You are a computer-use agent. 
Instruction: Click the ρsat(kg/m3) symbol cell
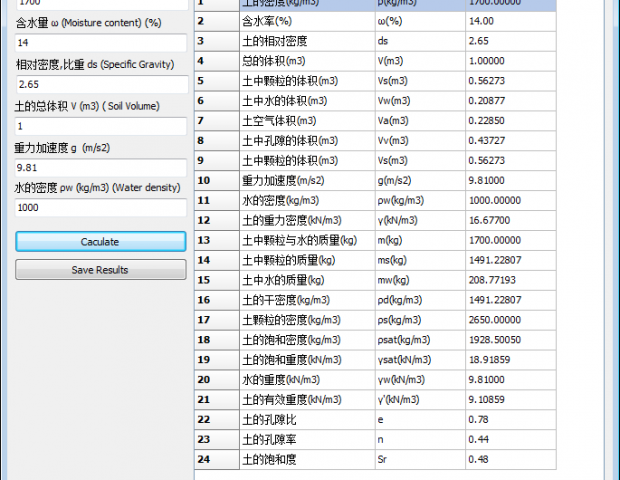418,340
